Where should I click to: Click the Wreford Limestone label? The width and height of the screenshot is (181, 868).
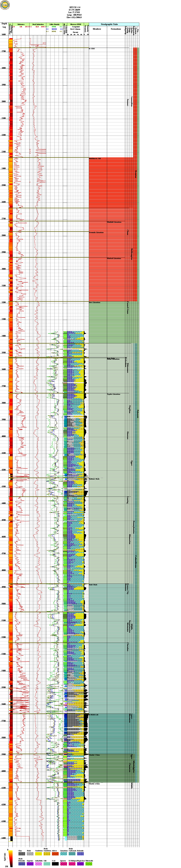pyautogui.click(x=114, y=258)
